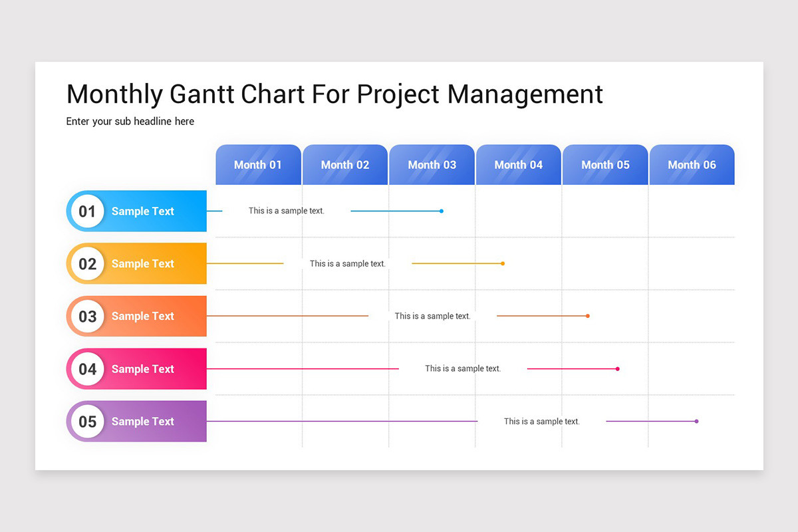798x532 pixels.
Task: Select the circular 01 badge icon
Action: (87, 211)
